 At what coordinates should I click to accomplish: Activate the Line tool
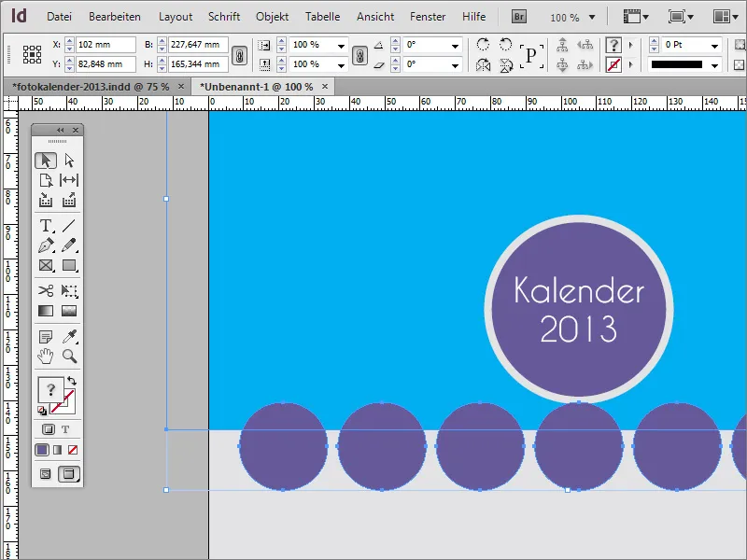[69, 225]
